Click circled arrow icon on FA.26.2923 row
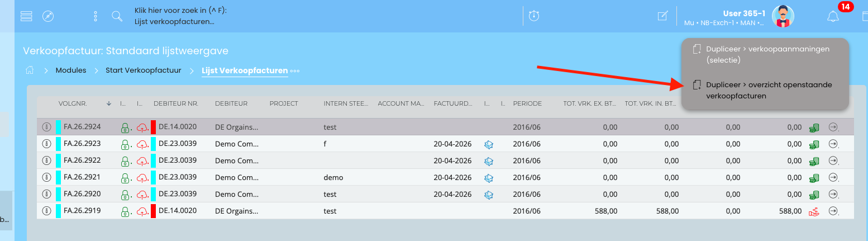Image resolution: width=868 pixels, height=241 pixels. click(833, 144)
